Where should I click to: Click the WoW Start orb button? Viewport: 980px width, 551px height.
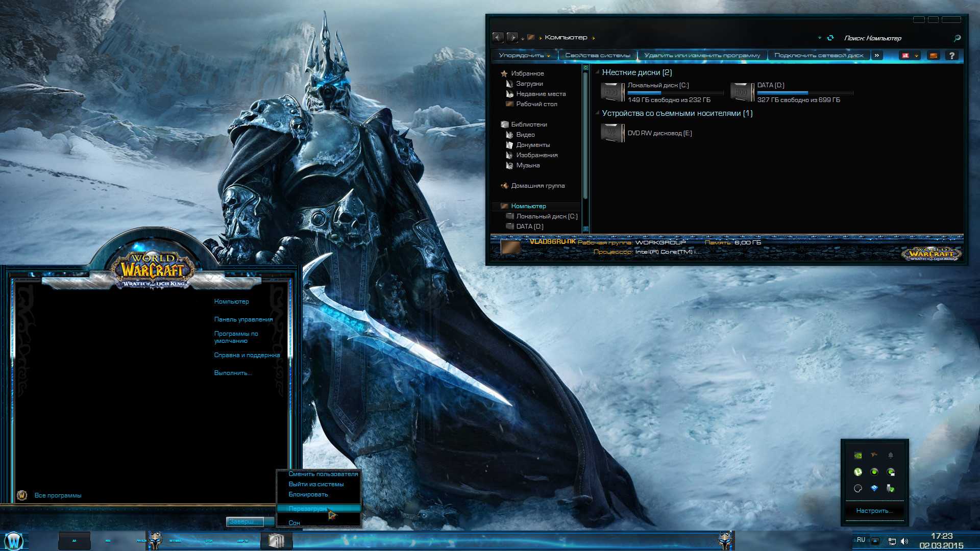pos(14,540)
